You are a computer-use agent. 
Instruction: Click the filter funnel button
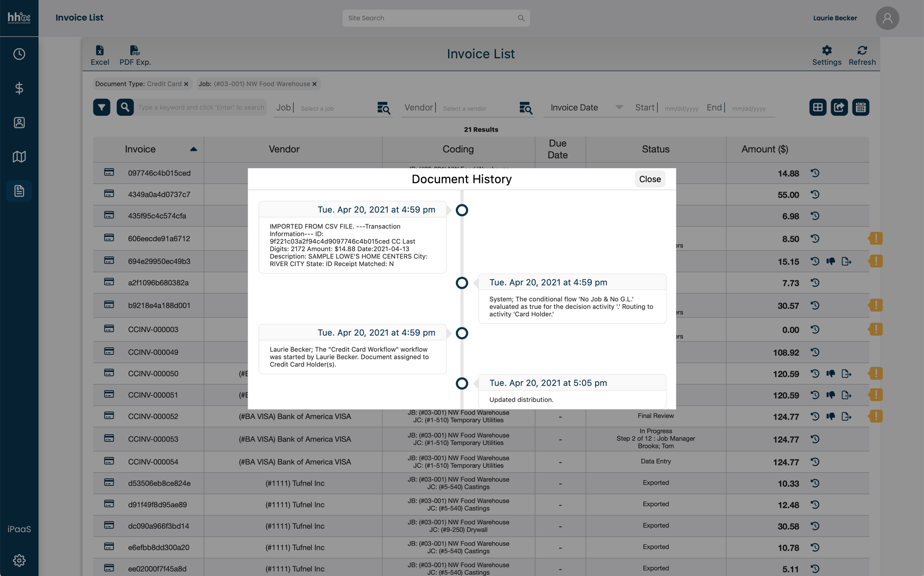click(102, 107)
